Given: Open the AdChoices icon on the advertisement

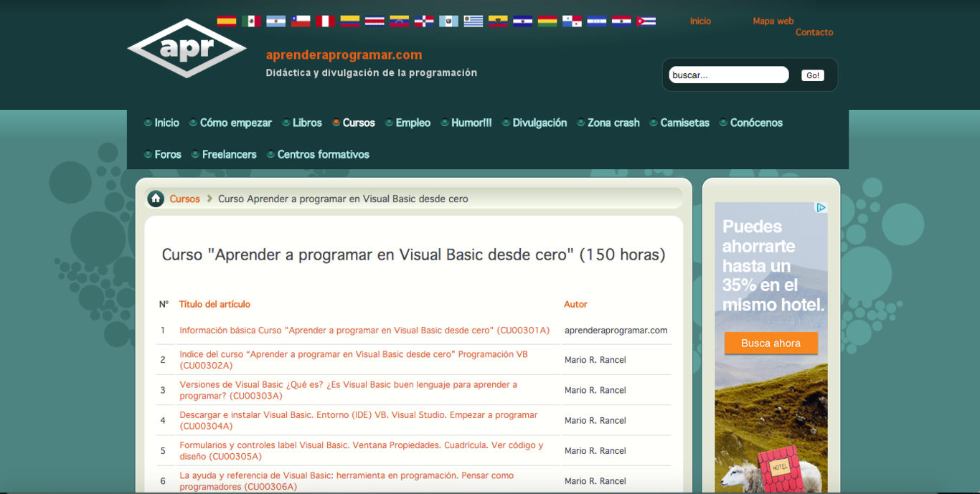Looking at the screenshot, I should (821, 208).
